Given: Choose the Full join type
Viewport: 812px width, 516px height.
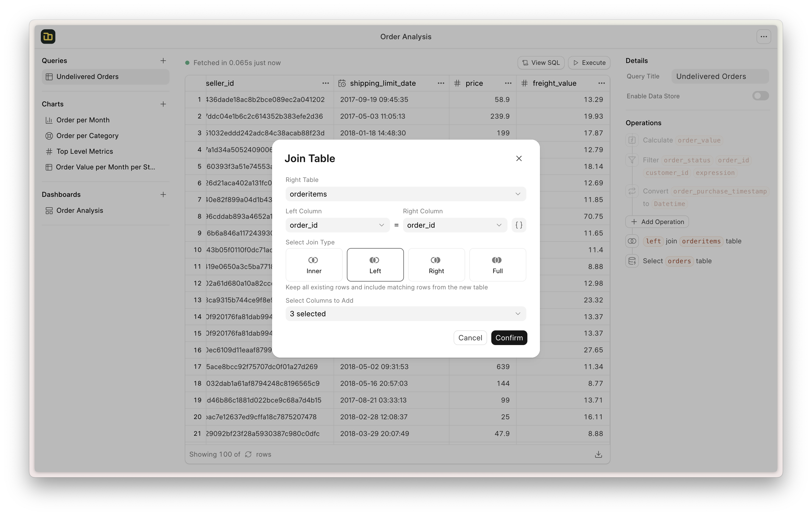Looking at the screenshot, I should point(497,265).
